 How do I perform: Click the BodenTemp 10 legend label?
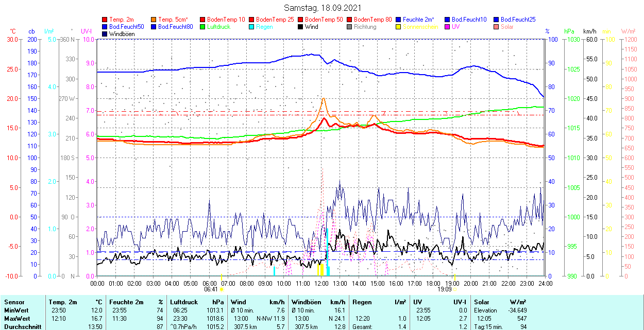[x=226, y=20]
